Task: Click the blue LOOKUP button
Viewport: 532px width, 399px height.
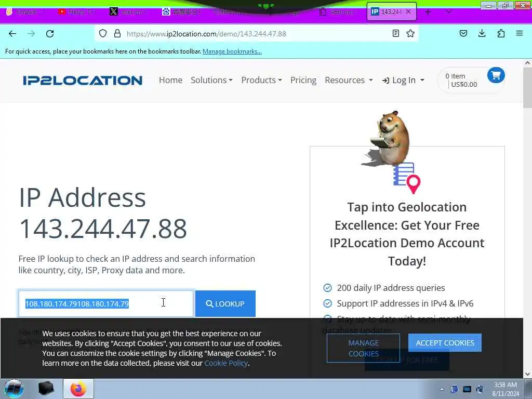Action: (225, 303)
